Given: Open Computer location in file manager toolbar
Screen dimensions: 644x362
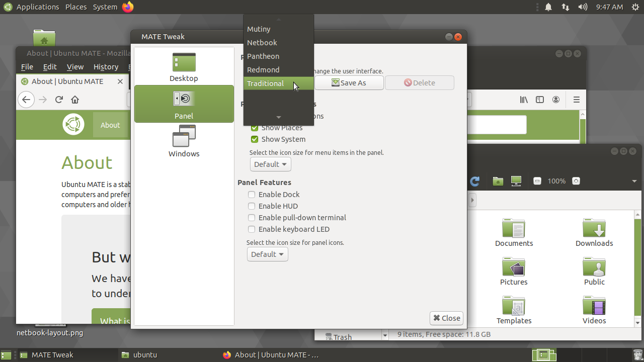Looking at the screenshot, I should [x=516, y=181].
